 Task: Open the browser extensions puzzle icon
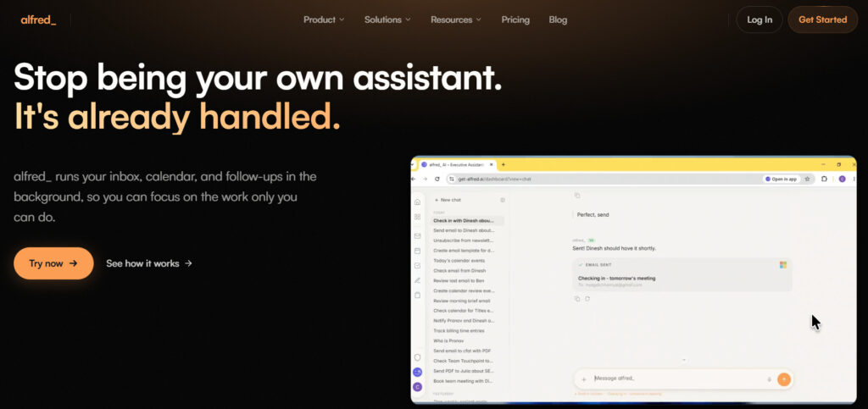(824, 179)
